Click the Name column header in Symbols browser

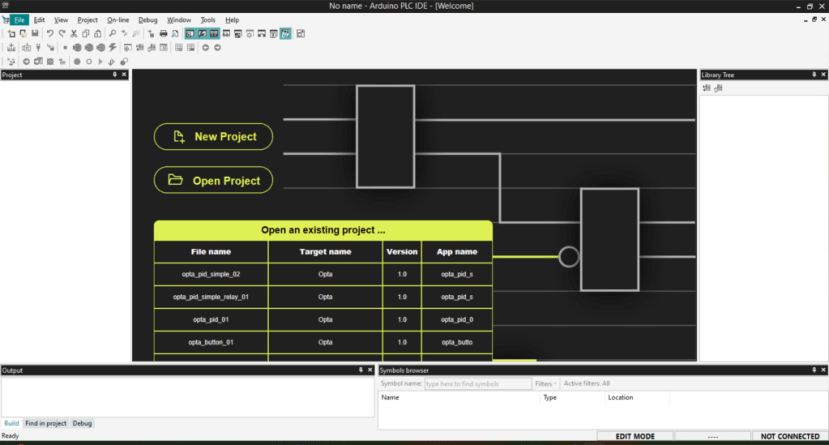tap(459, 397)
